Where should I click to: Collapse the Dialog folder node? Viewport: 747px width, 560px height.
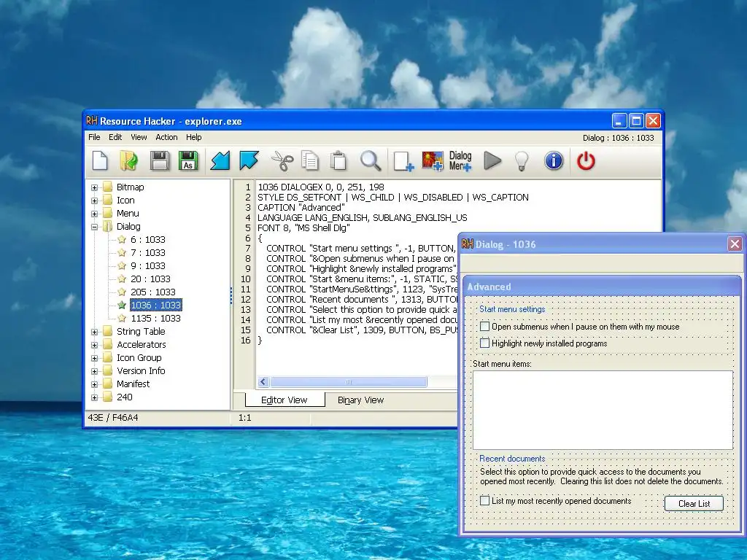pos(94,227)
